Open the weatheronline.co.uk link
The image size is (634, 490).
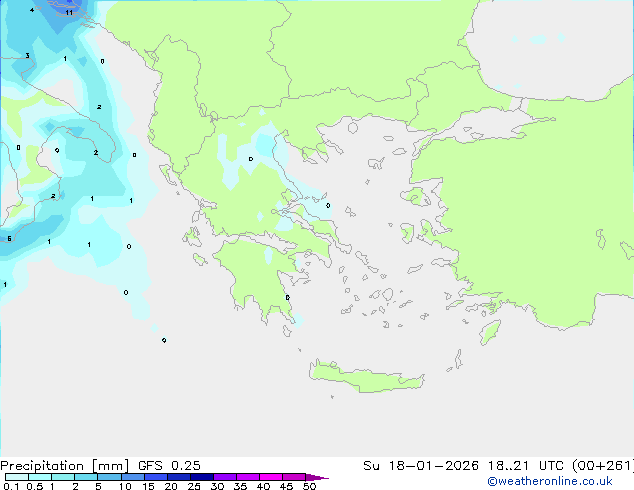point(550,481)
